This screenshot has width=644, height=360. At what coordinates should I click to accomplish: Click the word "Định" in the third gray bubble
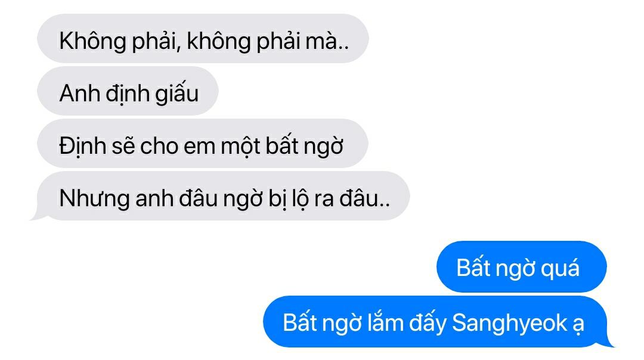(x=82, y=147)
